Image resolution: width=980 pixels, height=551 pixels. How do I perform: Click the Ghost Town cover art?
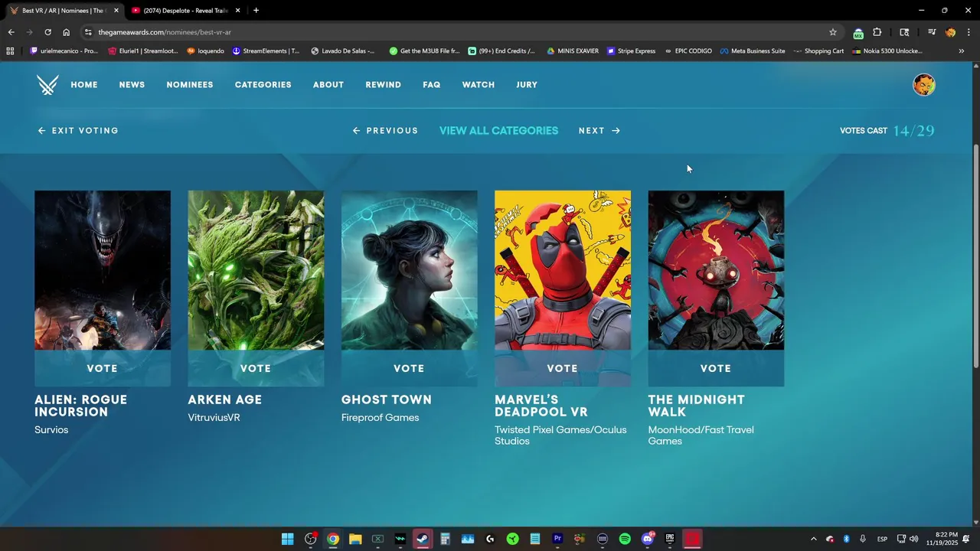(409, 270)
